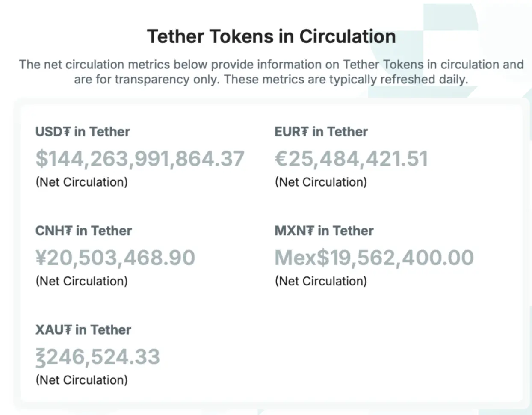The image size is (532, 415).
Task: Click Net Circulation caption under XAU₮ amount
Action: click(x=82, y=380)
